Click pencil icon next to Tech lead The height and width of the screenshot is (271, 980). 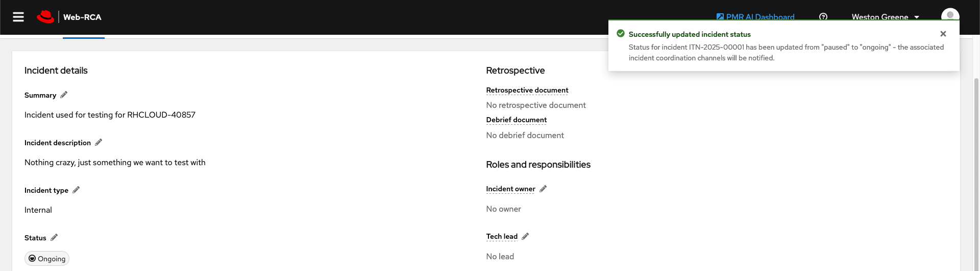click(x=525, y=236)
